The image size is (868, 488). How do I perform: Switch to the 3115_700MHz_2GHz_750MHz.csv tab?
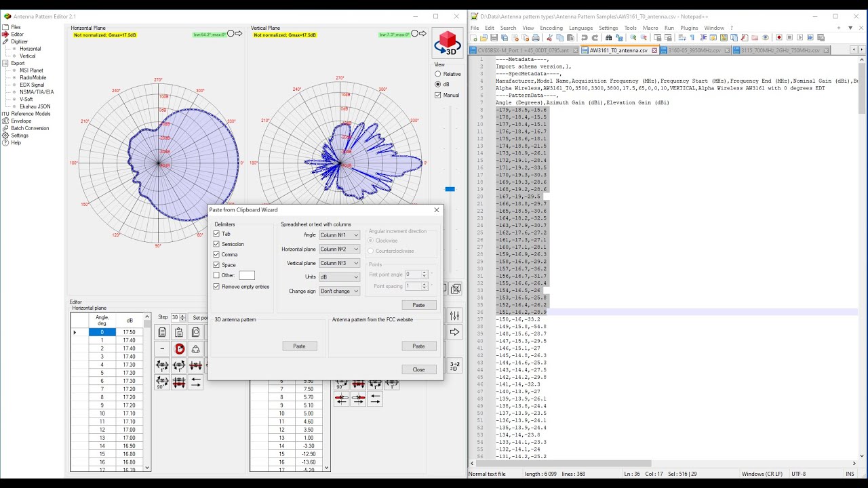pyautogui.click(x=780, y=50)
